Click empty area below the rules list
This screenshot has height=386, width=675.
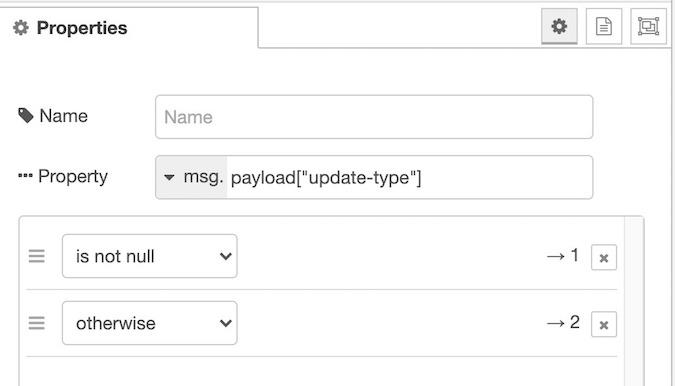pyautogui.click(x=321, y=372)
